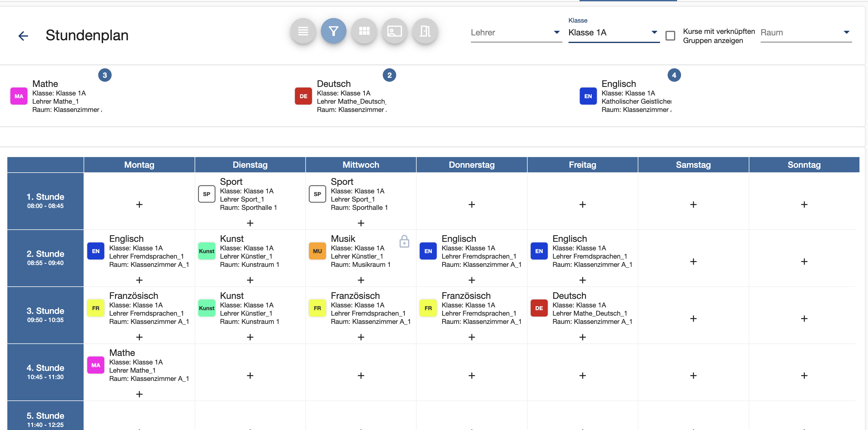The image size is (868, 430).
Task: Switch to the grid view icon
Action: 364,31
